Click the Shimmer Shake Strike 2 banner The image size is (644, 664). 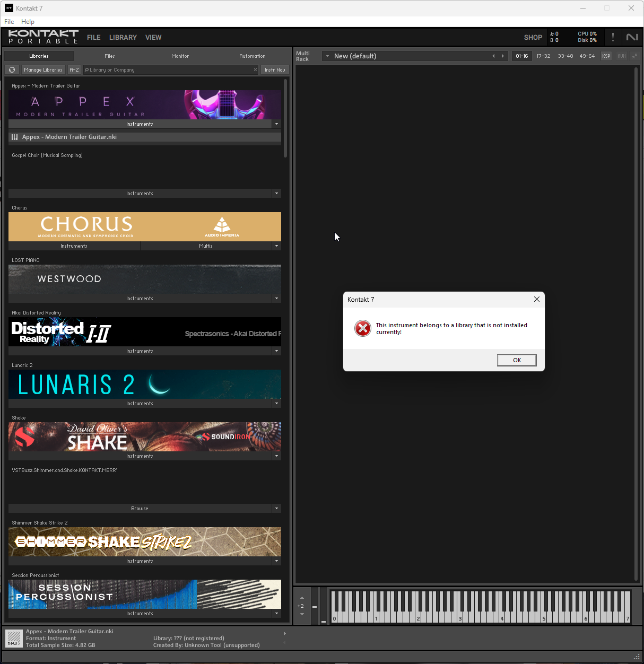145,541
